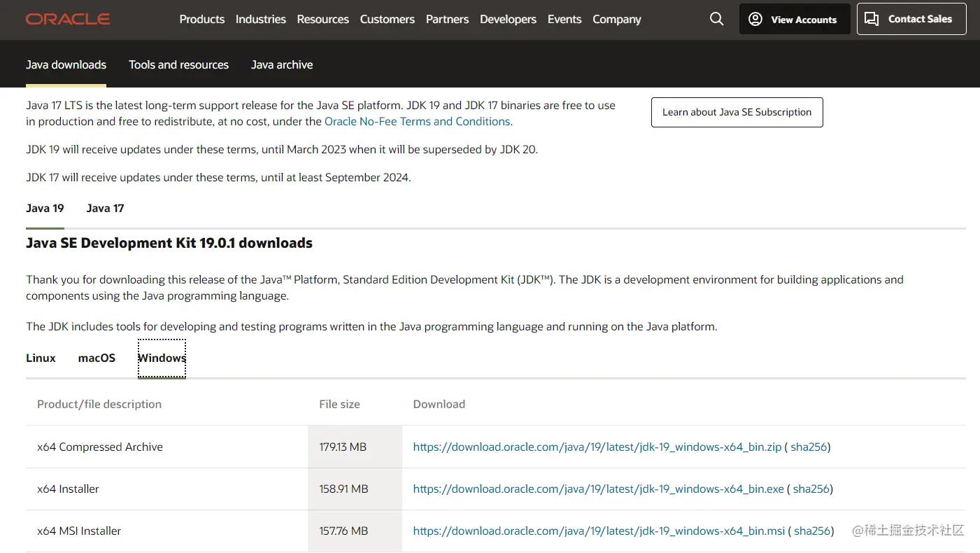
Task: Download jdk-19_windows-x64_bin.exe link
Action: point(599,489)
